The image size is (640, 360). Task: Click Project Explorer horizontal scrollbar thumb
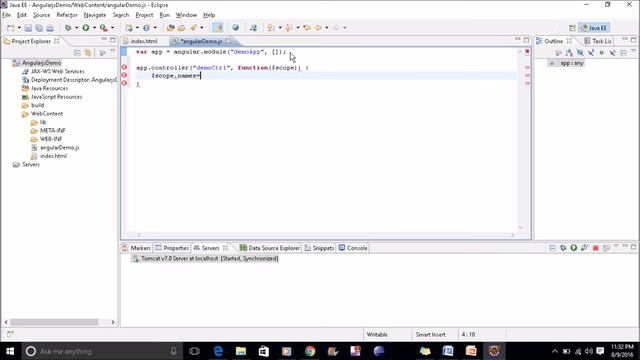54,322
